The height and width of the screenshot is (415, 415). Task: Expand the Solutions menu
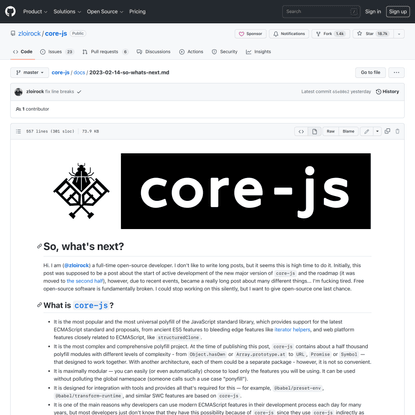tap(67, 12)
